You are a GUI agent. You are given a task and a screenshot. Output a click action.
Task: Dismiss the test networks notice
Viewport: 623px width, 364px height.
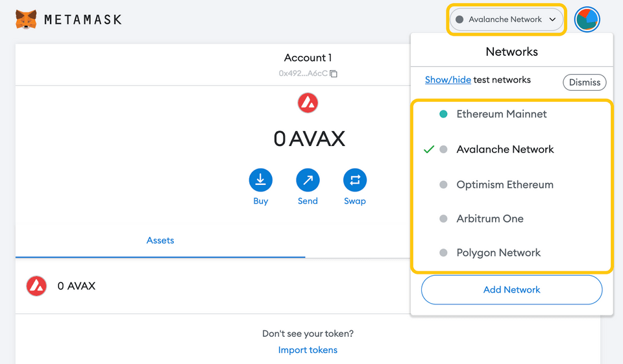click(584, 82)
